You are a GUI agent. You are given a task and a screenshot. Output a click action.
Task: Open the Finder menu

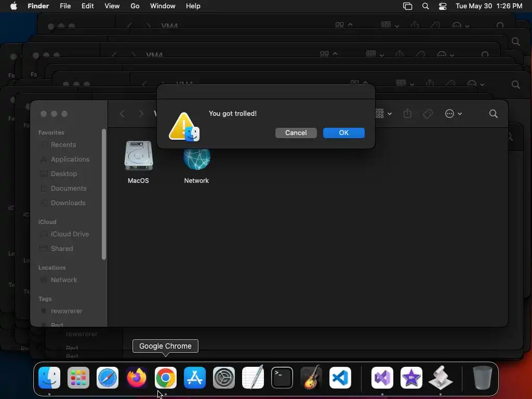point(38,6)
